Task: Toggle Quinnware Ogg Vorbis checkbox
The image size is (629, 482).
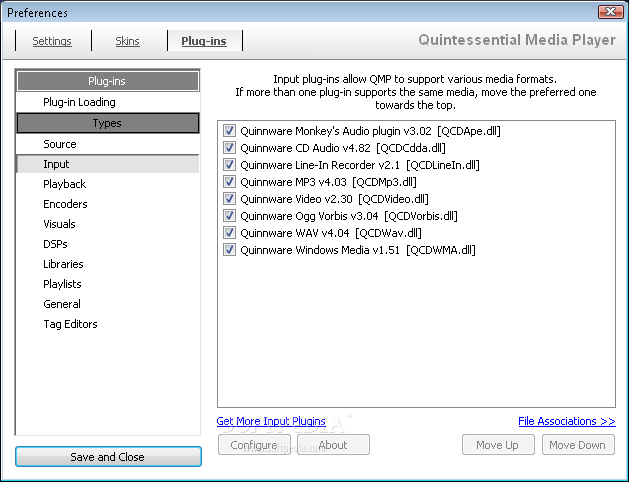Action: pos(229,216)
